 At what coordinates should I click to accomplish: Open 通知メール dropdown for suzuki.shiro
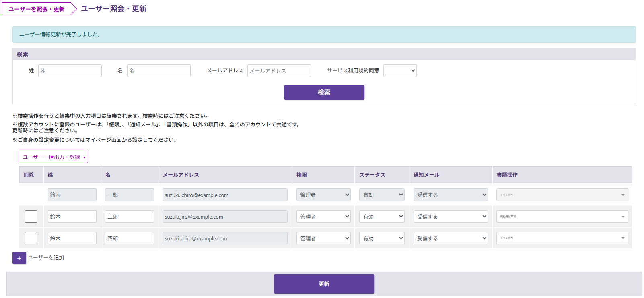[x=451, y=238]
